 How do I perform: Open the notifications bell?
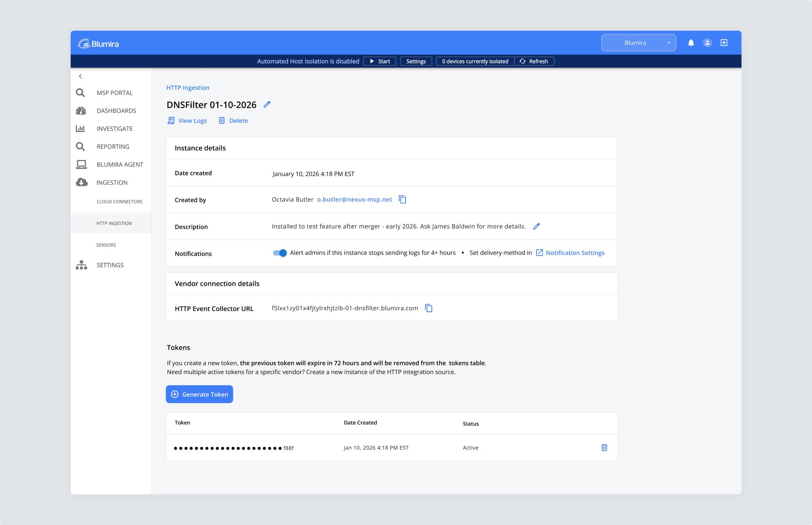click(x=691, y=43)
